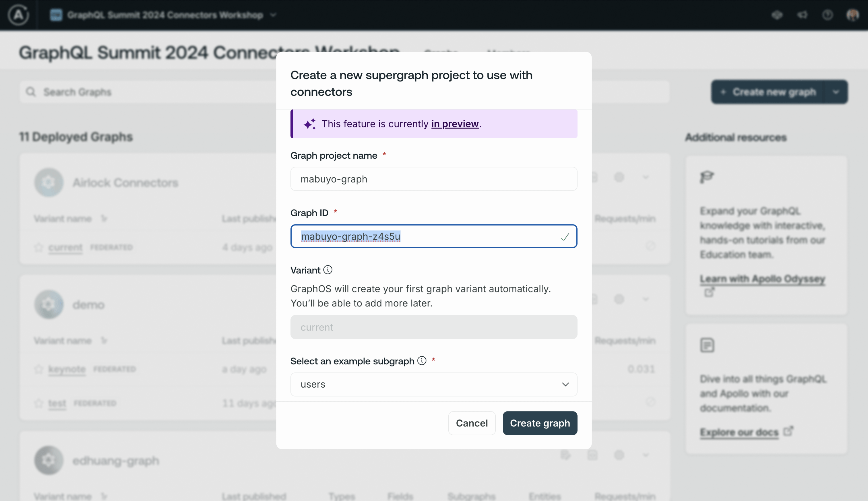Click the search magnifier icon

pyautogui.click(x=31, y=92)
